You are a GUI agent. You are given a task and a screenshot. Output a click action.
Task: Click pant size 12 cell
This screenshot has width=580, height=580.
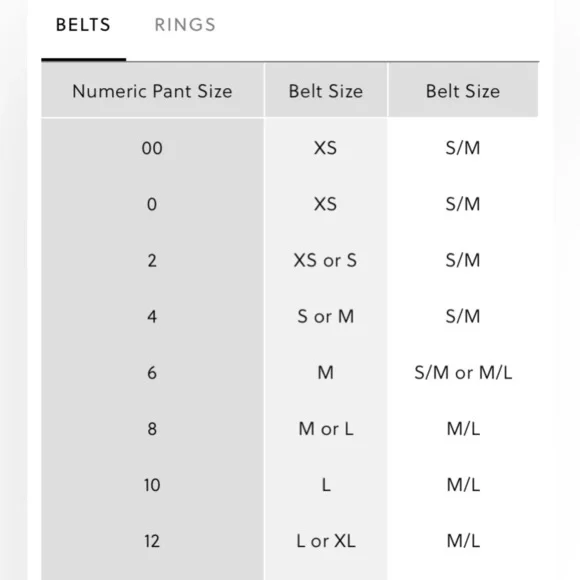click(x=152, y=541)
